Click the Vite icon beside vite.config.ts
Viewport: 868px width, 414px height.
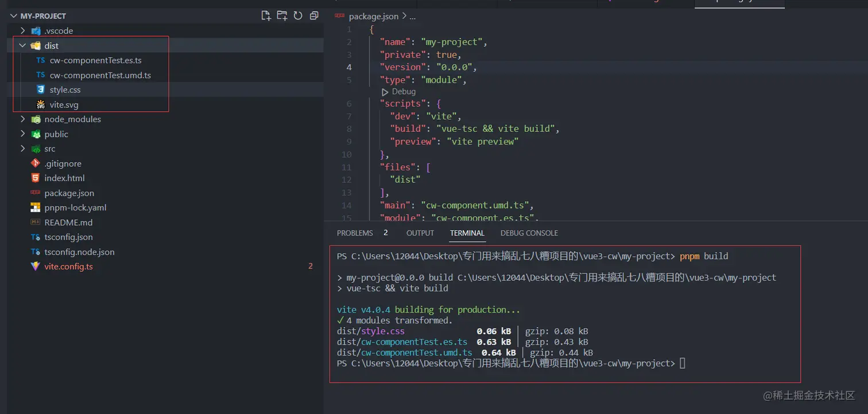(36, 267)
